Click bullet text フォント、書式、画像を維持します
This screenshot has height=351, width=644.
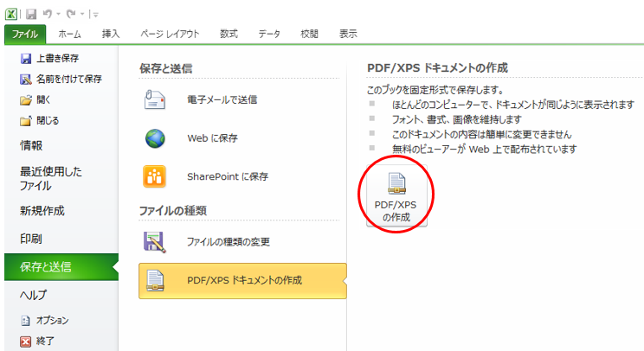click(457, 119)
